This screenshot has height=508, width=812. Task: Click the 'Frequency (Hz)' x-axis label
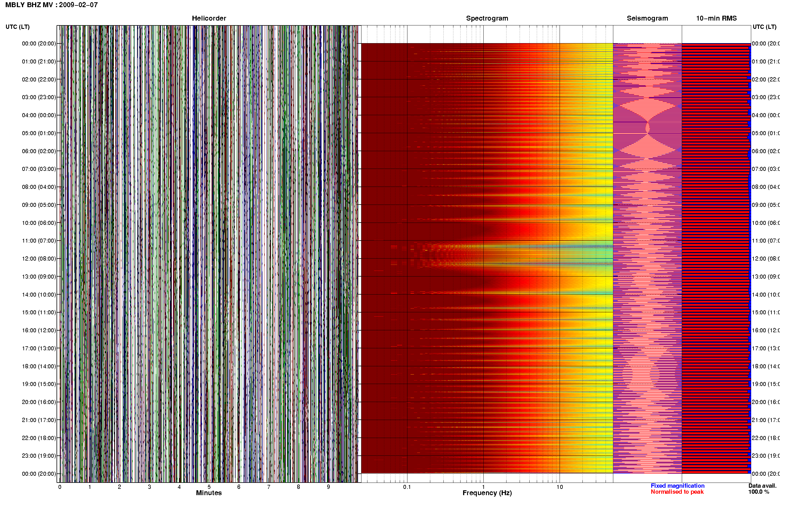click(487, 493)
